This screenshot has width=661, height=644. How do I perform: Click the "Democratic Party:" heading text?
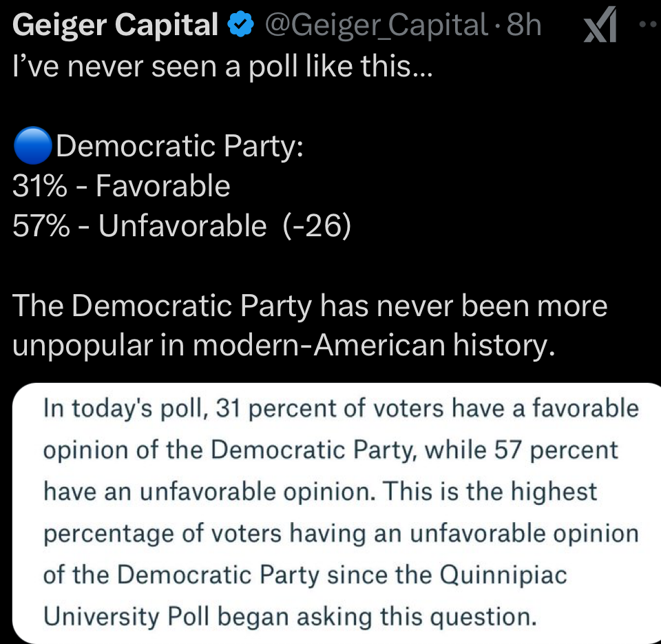[x=179, y=147]
